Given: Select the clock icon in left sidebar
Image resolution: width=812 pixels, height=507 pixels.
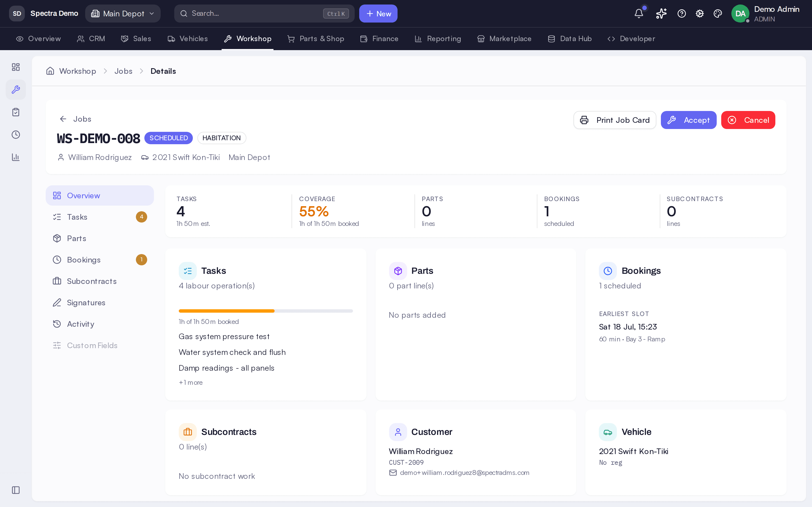Looking at the screenshot, I should pyautogui.click(x=16, y=134).
